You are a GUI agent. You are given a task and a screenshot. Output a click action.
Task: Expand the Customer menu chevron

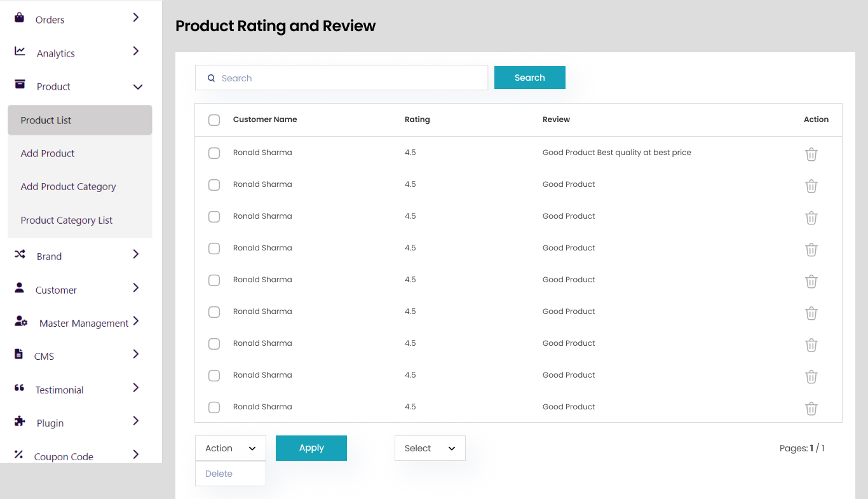tap(136, 288)
